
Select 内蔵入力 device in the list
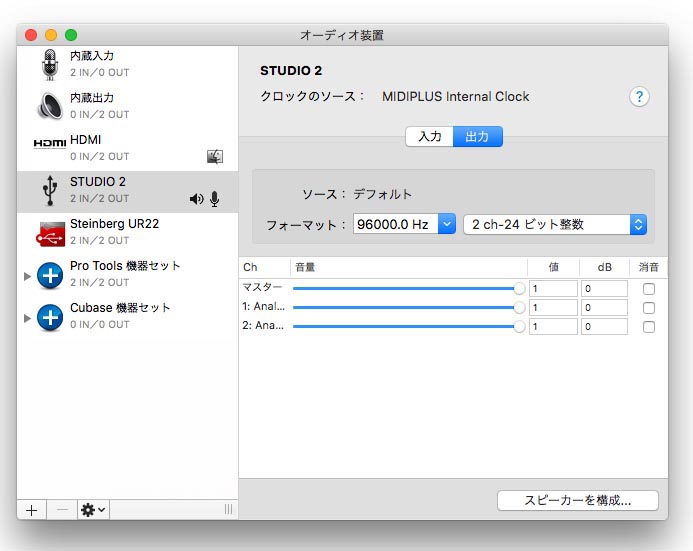coord(127,65)
